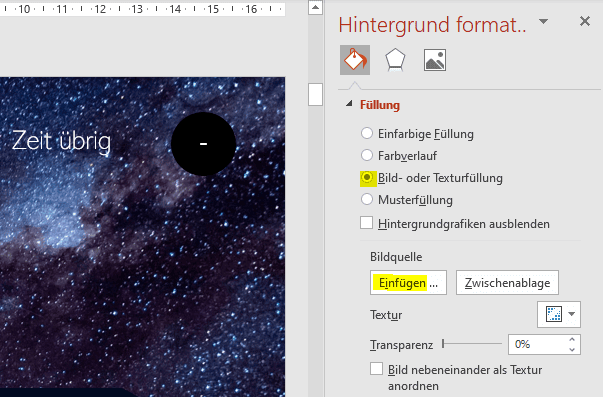Click the Einfügen button
The height and width of the screenshot is (397, 603).
tap(408, 283)
